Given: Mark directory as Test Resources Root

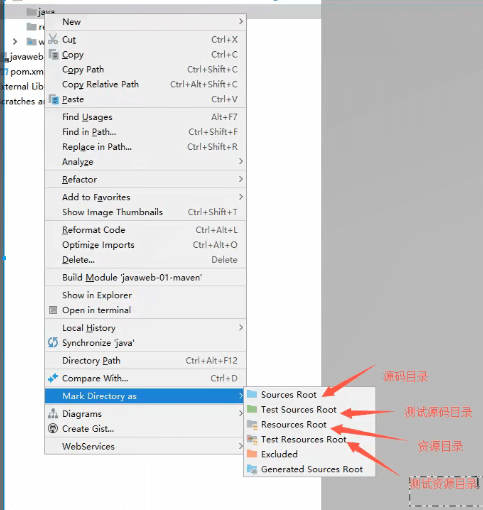Looking at the screenshot, I should click(309, 439).
